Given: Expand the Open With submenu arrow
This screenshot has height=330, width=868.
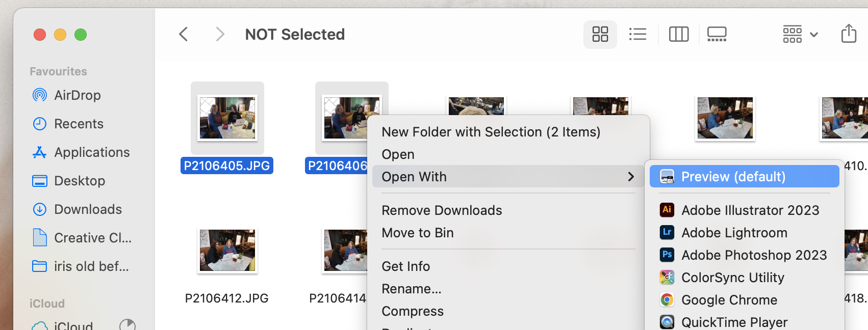Looking at the screenshot, I should coord(631,176).
